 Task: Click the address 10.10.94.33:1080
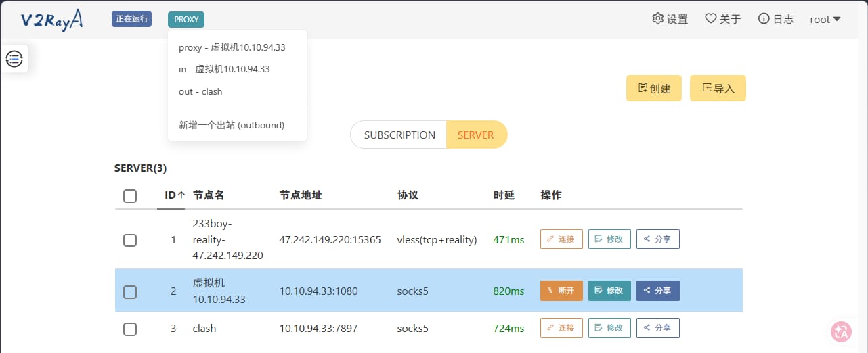click(319, 291)
